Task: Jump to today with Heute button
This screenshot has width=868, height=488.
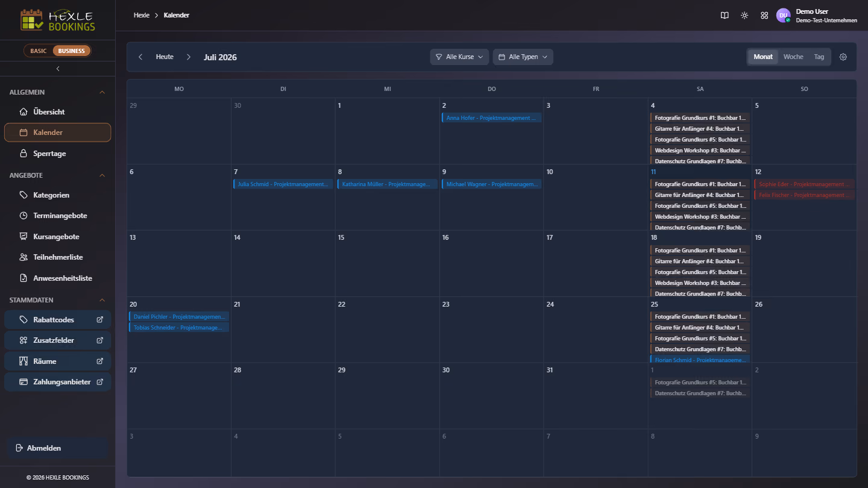Action: (x=165, y=57)
